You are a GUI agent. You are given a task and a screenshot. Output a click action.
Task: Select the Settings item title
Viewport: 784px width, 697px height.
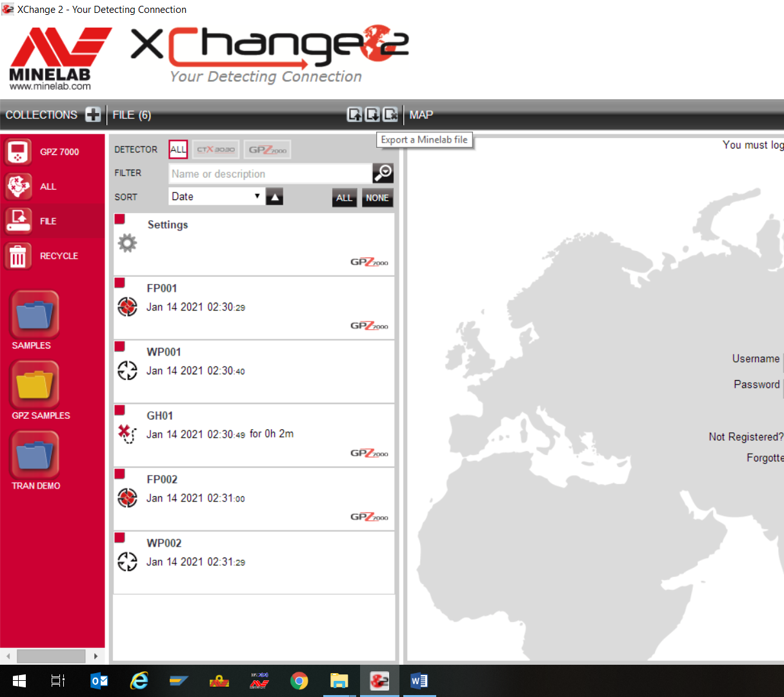168,225
